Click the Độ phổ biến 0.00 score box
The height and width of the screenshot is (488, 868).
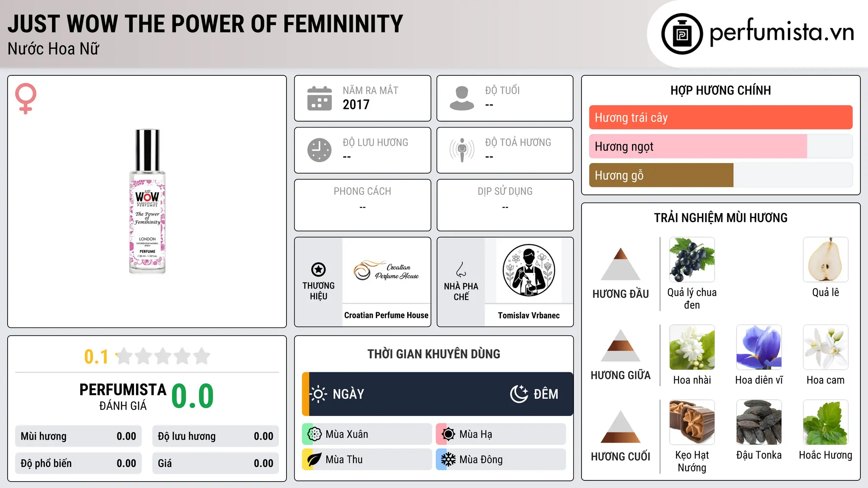(78, 463)
